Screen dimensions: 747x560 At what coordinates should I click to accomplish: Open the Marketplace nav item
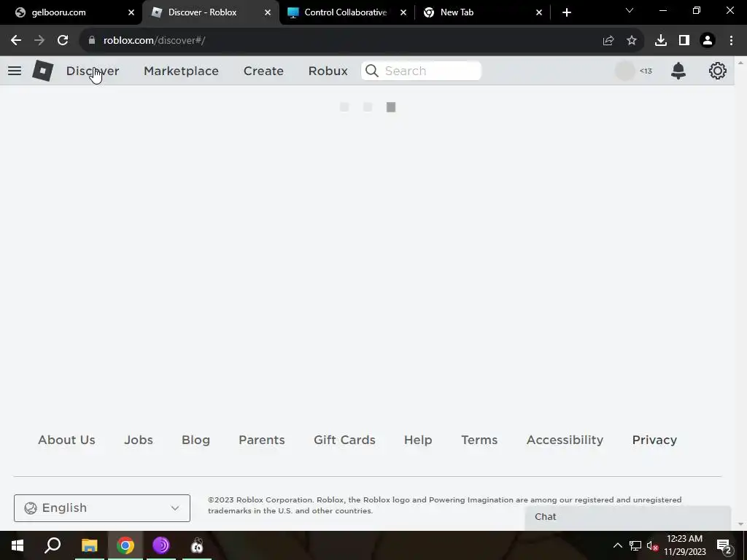click(x=181, y=71)
